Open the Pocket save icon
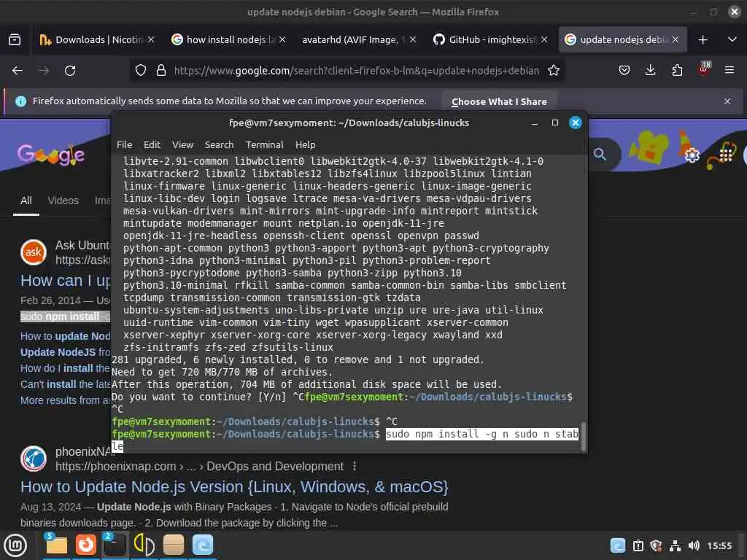Screen dimensions: 747x560 [x=624, y=71]
